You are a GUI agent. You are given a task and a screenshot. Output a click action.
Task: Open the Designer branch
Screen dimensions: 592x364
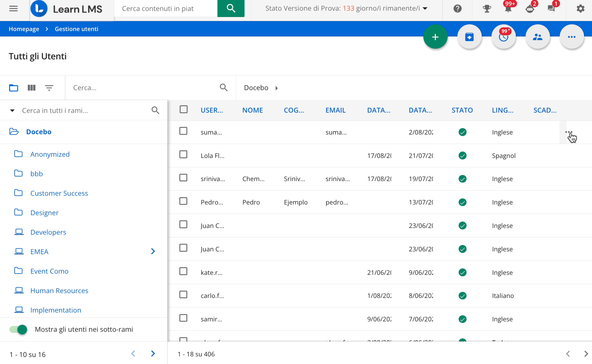click(44, 213)
